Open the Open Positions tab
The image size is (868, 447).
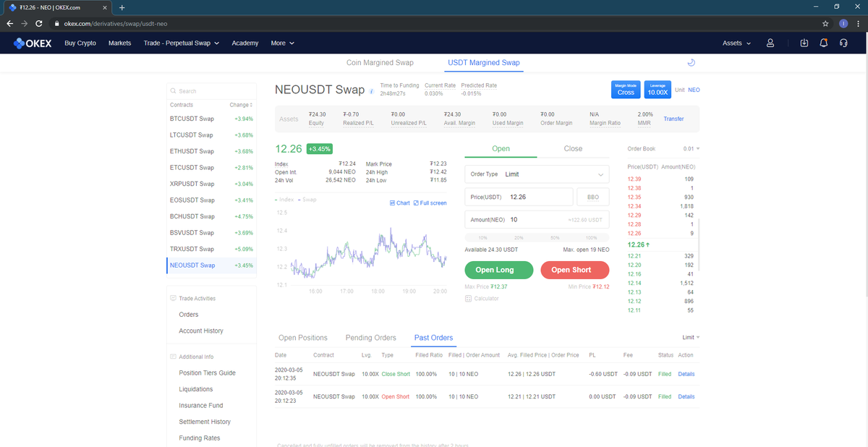(303, 338)
